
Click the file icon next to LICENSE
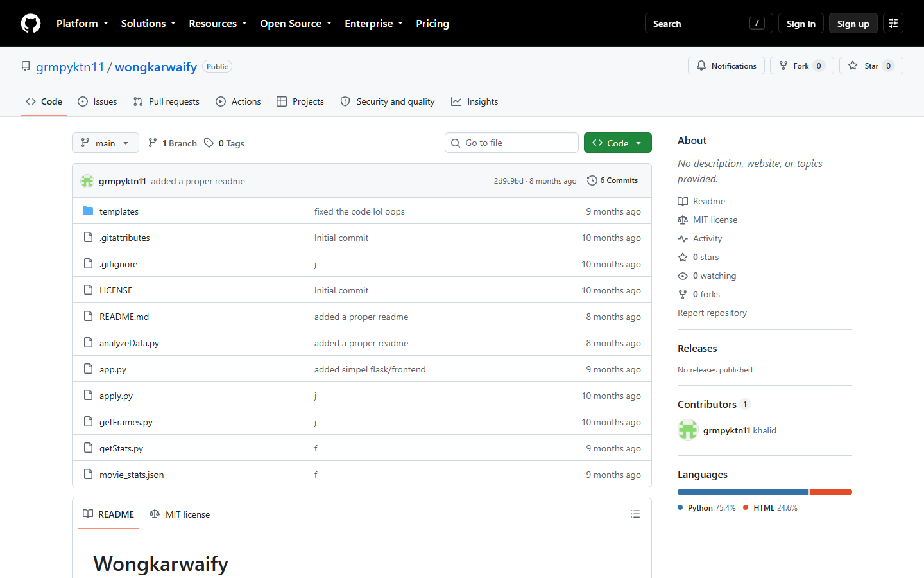coord(88,290)
